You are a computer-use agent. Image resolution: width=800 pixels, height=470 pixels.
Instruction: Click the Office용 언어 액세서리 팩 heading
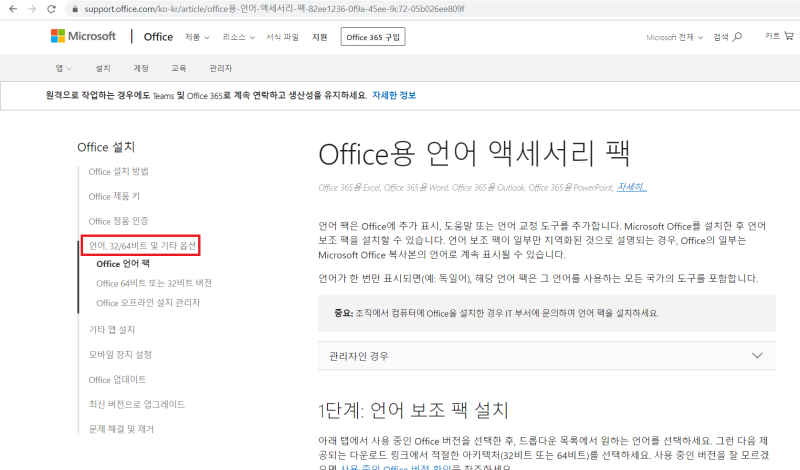click(474, 154)
